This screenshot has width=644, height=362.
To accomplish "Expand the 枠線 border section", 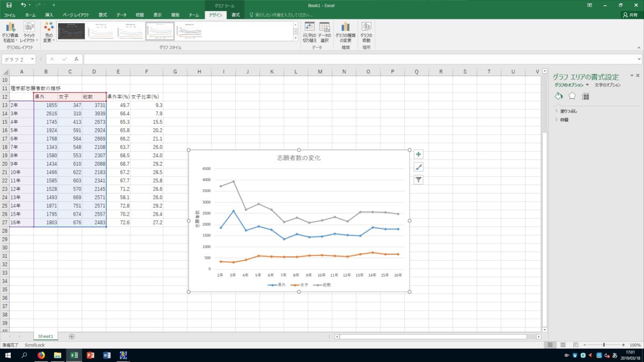I will [565, 120].
